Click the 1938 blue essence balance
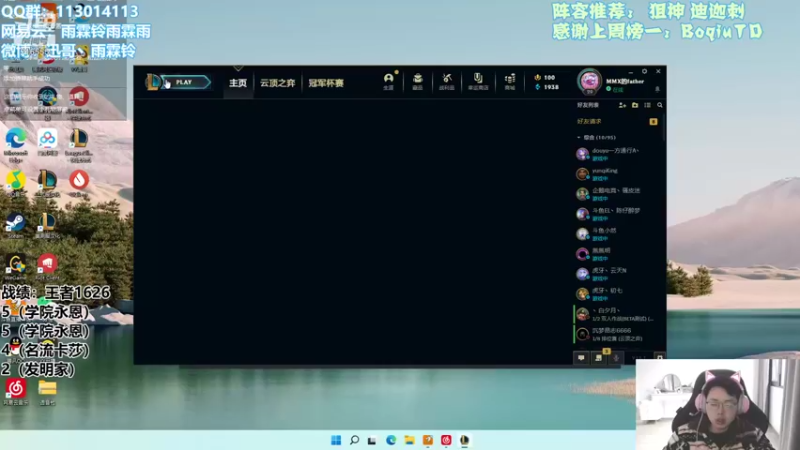This screenshot has height=450, width=800. [546, 87]
